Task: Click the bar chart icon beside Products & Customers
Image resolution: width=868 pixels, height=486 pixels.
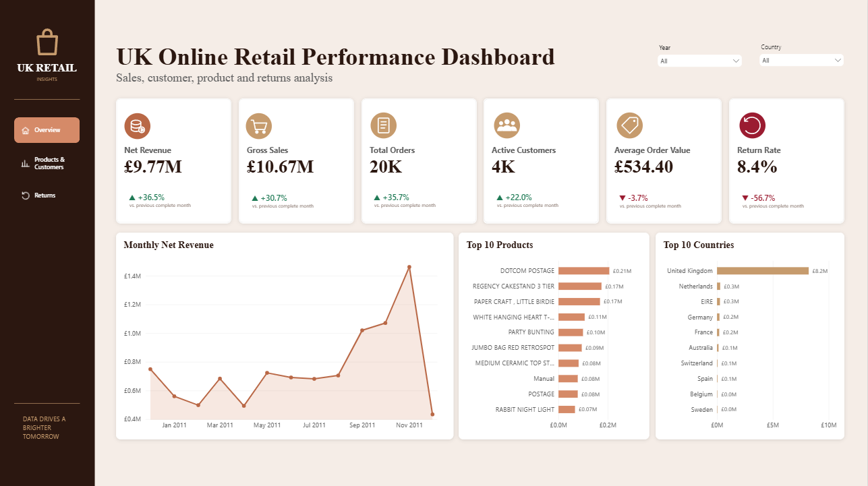Action: [25, 163]
